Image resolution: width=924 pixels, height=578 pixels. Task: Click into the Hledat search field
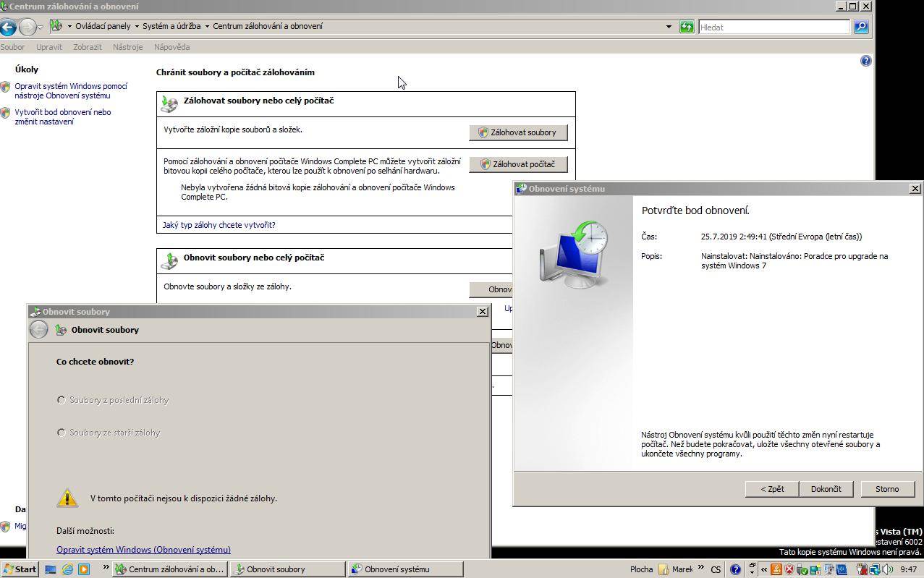coord(773,27)
